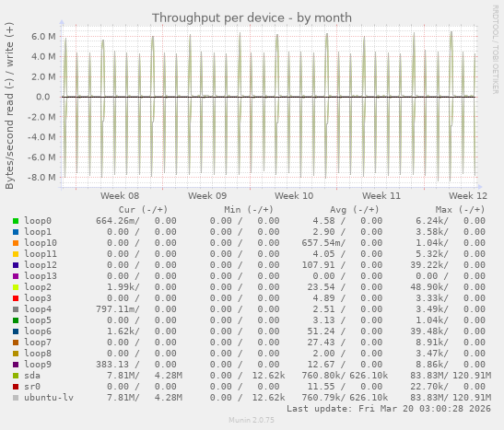Select the sda legend label

pyautogui.click(x=32, y=376)
